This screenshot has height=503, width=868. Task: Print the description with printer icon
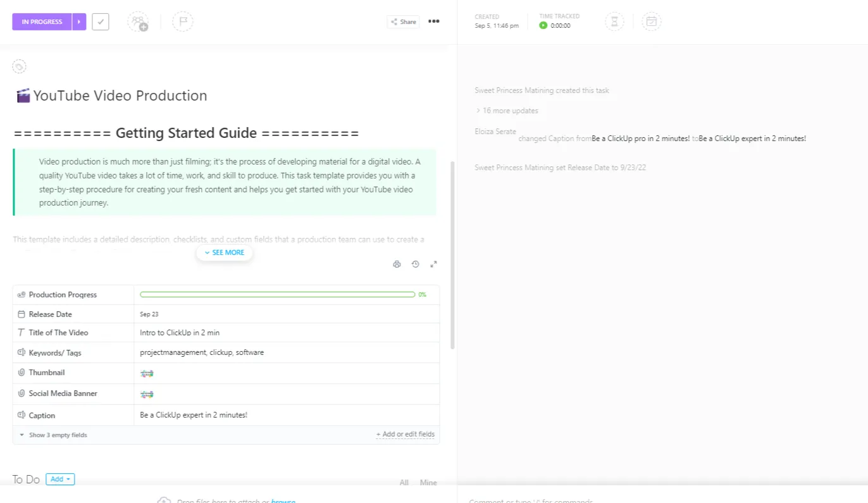397,264
